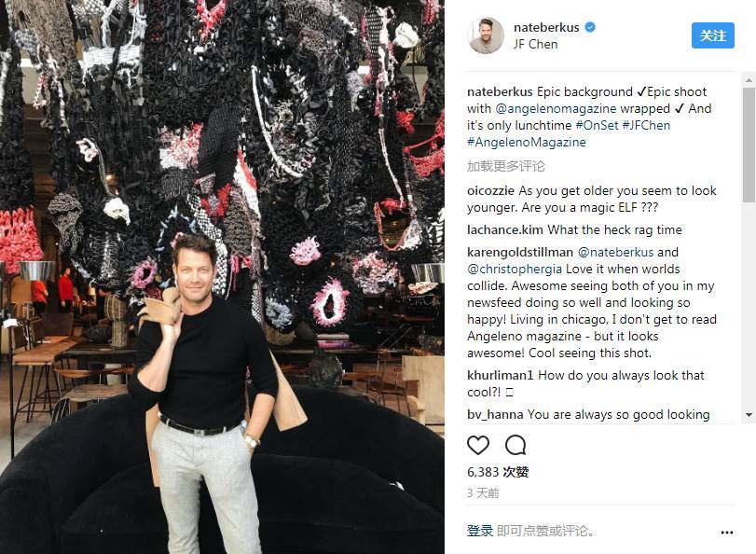Open the @angelenomagazine mention

556,108
